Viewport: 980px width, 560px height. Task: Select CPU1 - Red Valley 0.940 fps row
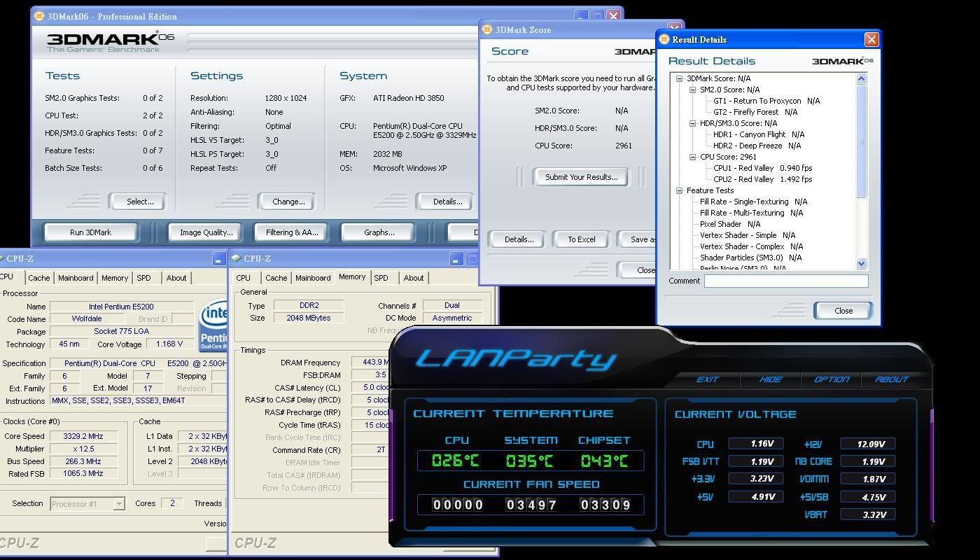click(762, 168)
